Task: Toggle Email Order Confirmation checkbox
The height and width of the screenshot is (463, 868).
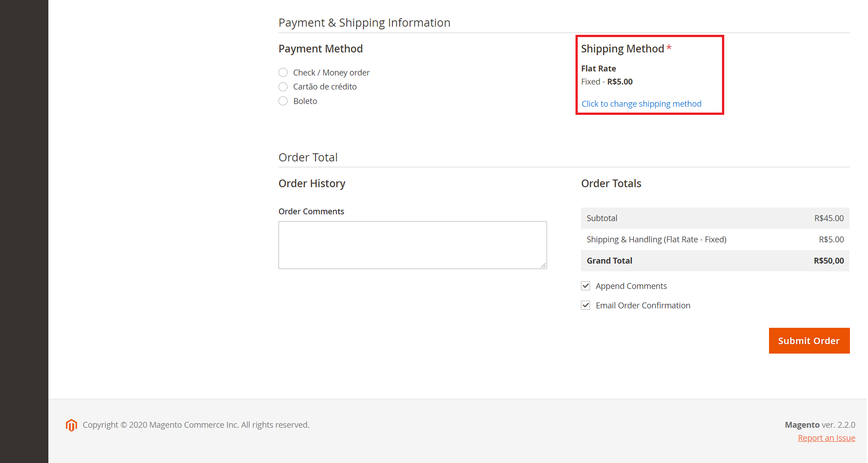Action: point(585,305)
